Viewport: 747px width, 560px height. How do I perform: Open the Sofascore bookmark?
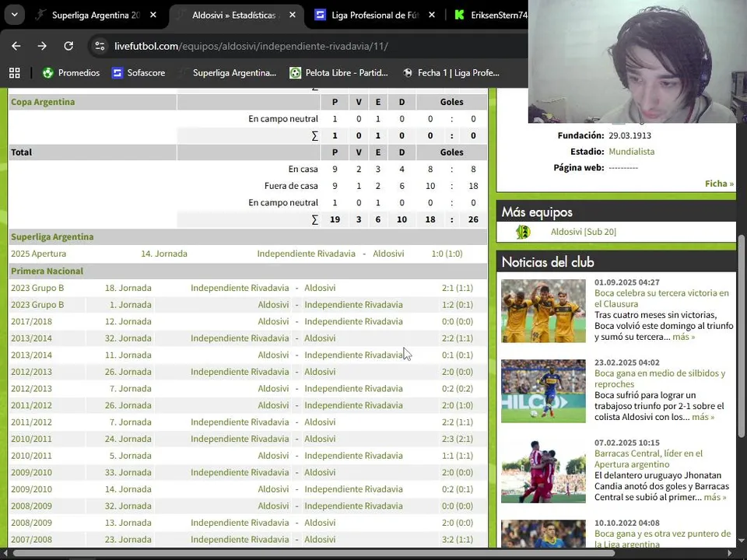139,73
